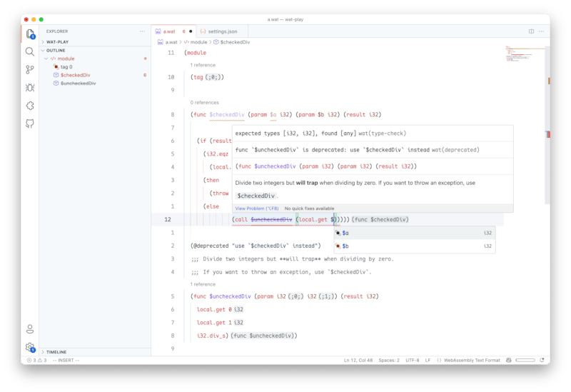
Task: Select $uncheckedDiv in the outline tree
Action: click(x=79, y=84)
